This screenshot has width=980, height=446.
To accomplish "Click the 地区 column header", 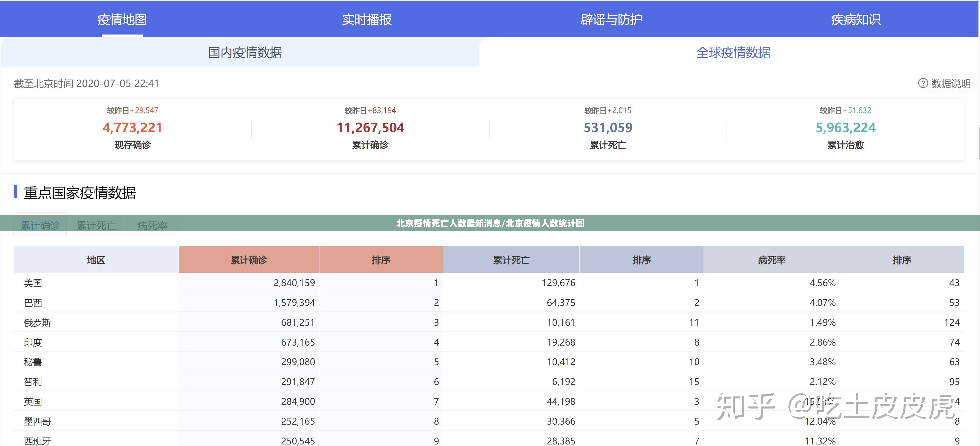I will [96, 260].
